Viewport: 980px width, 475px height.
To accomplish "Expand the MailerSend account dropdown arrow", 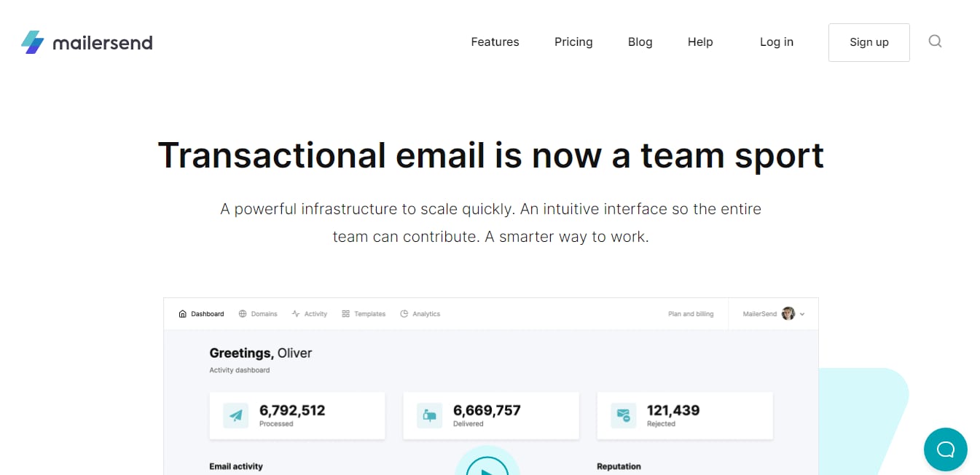I will coord(802,314).
